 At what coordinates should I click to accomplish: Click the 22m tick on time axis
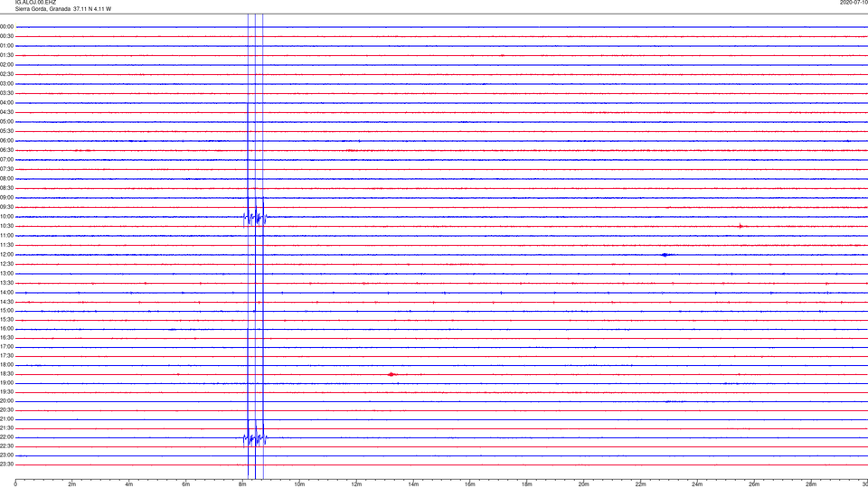640,484
